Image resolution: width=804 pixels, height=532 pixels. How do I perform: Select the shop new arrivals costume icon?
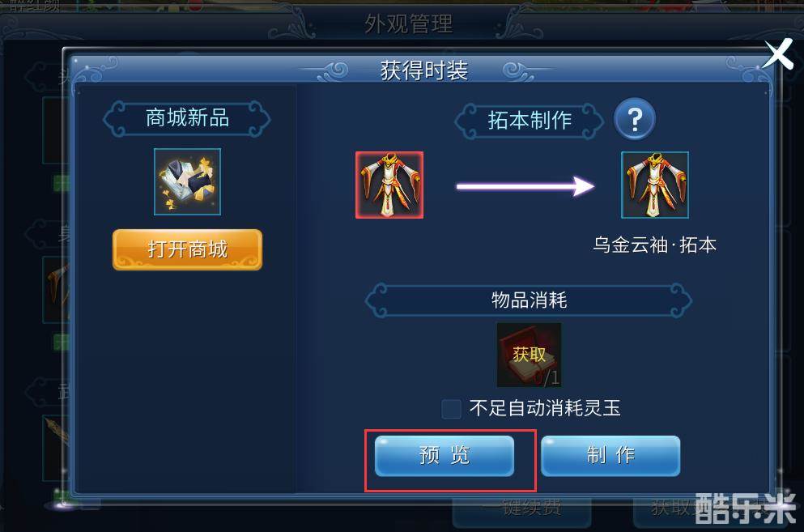click(188, 181)
